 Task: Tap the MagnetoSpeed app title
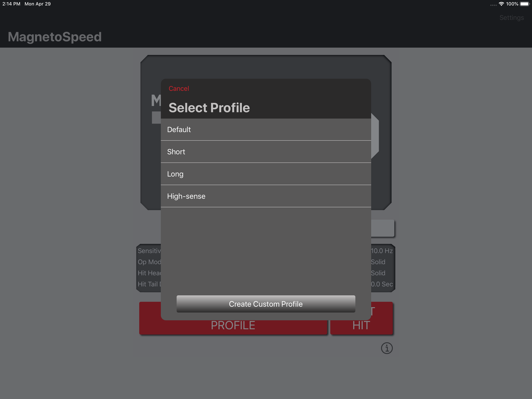(x=55, y=37)
